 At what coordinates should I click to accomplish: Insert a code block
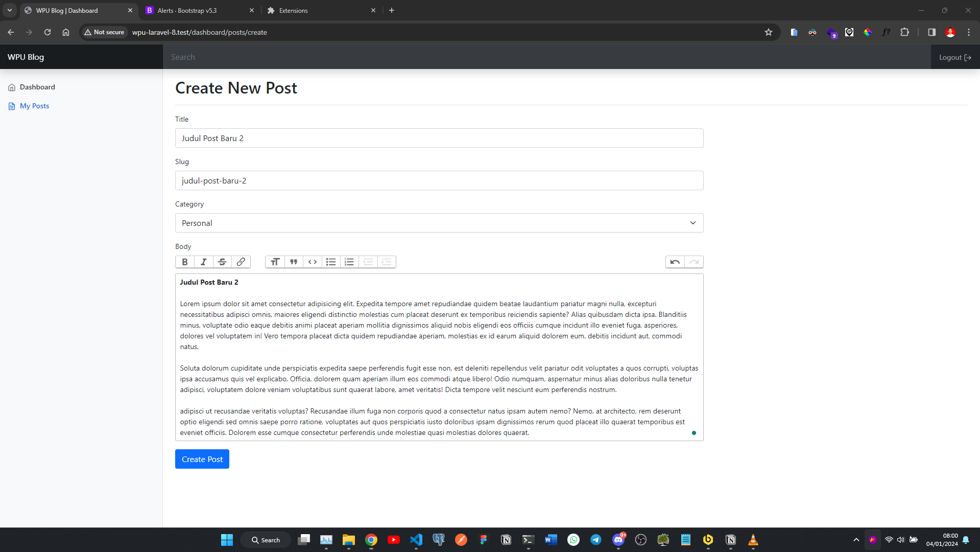312,262
